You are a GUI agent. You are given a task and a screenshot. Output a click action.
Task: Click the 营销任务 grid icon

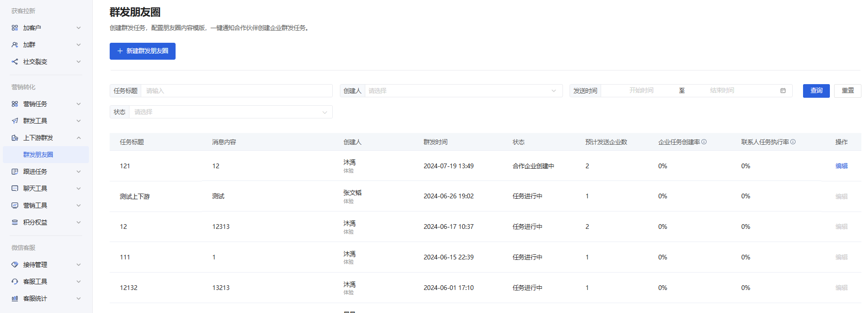tap(15, 104)
